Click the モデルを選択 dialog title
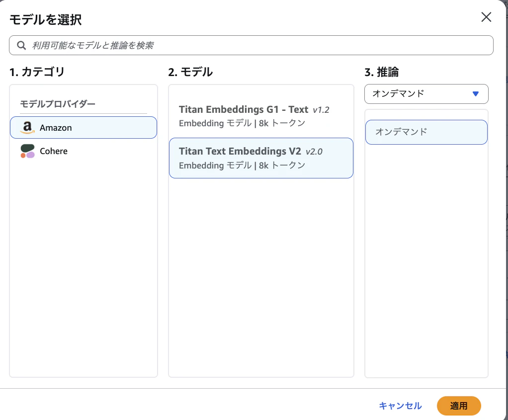The height and width of the screenshot is (420, 508). 45,20
